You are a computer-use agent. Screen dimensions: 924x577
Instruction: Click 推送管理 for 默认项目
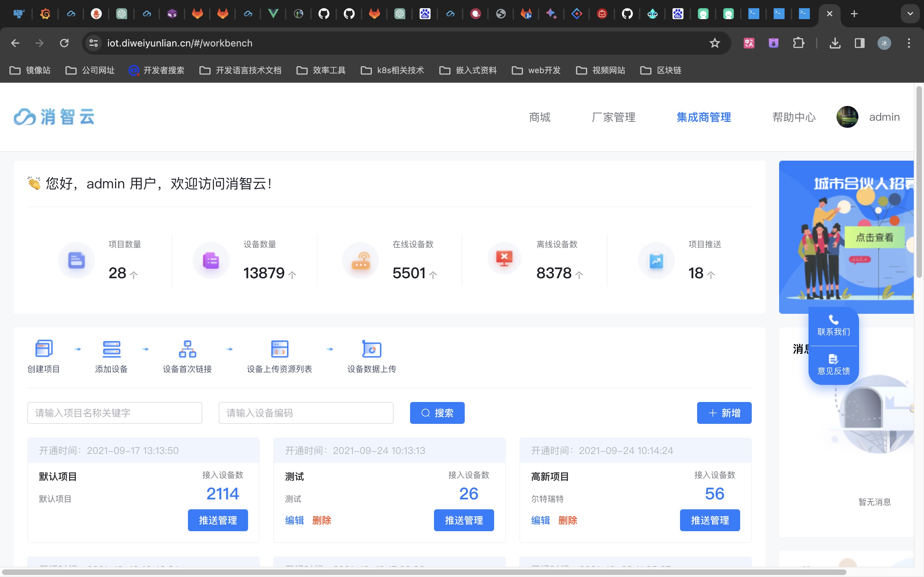218,520
